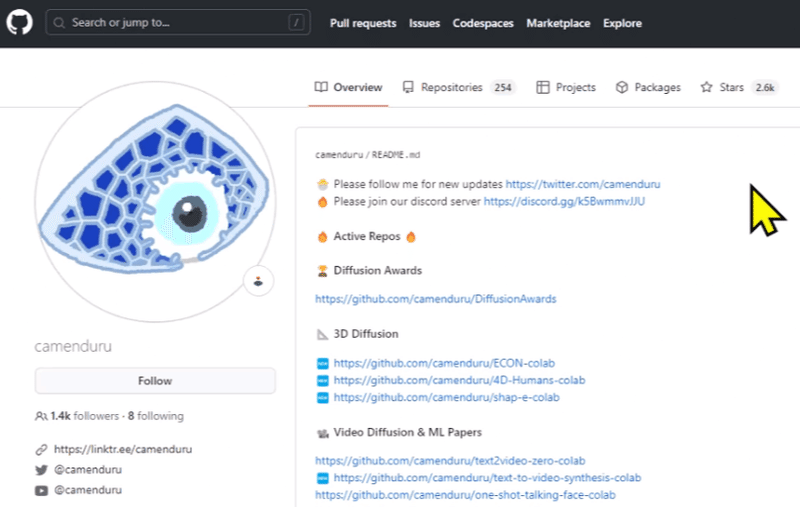Click the people icon beside followers
This screenshot has width=800, height=507.
pyautogui.click(x=41, y=416)
